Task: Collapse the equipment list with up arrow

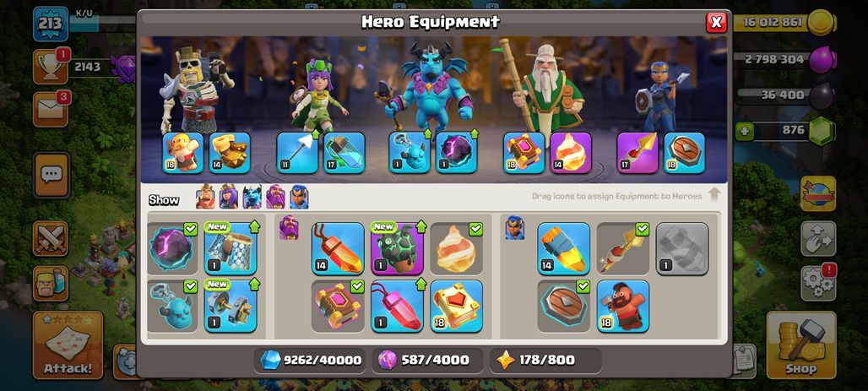Action: 714,196
